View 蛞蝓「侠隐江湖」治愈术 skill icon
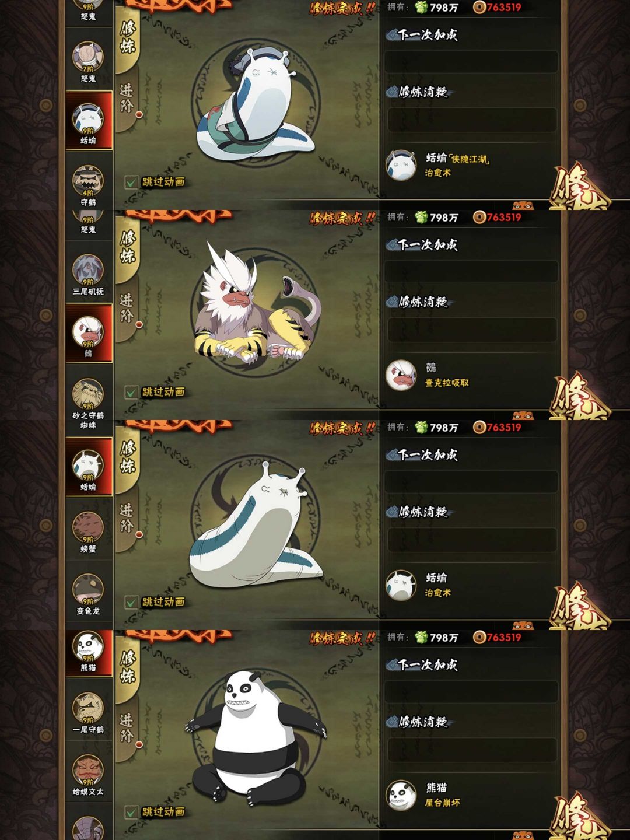This screenshot has height=840, width=630. click(401, 165)
